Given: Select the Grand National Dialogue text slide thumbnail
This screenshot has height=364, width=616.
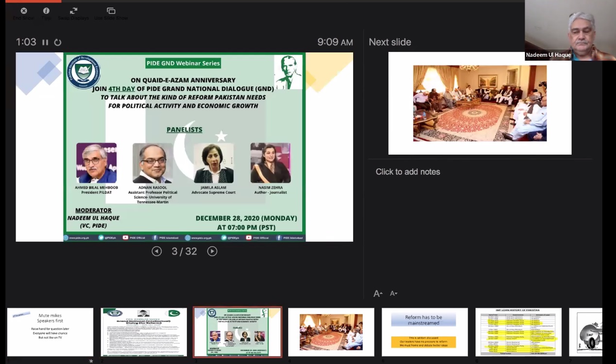Looking at the screenshot, I should coord(144,332).
